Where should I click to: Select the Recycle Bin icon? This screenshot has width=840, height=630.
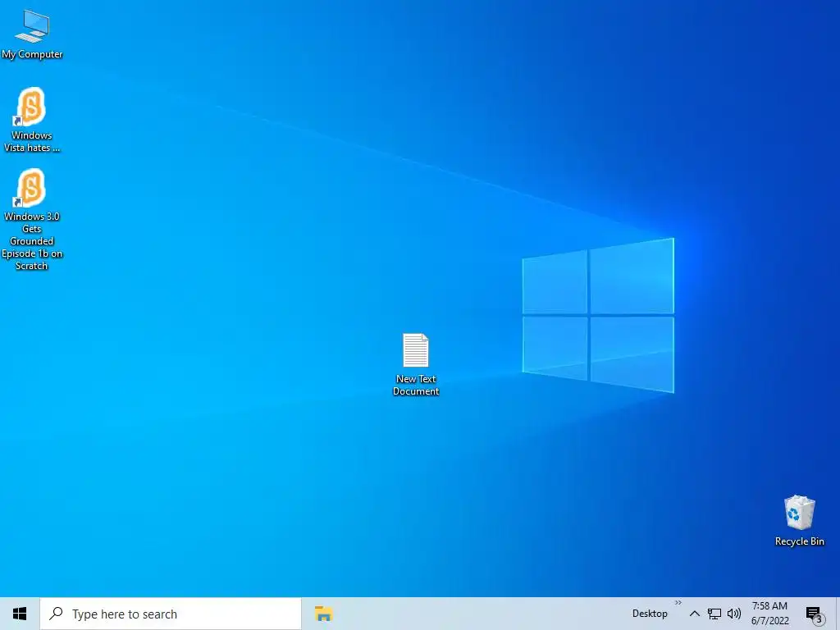tap(799, 520)
